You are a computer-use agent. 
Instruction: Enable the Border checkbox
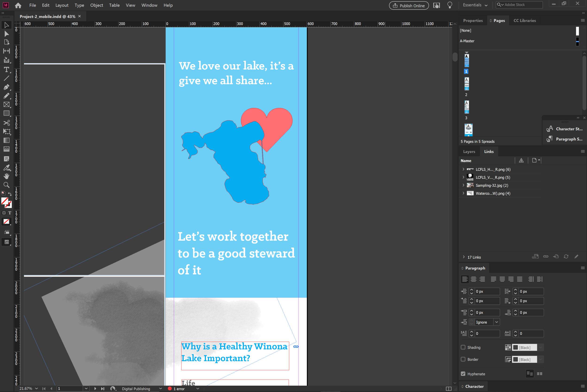[x=463, y=359]
